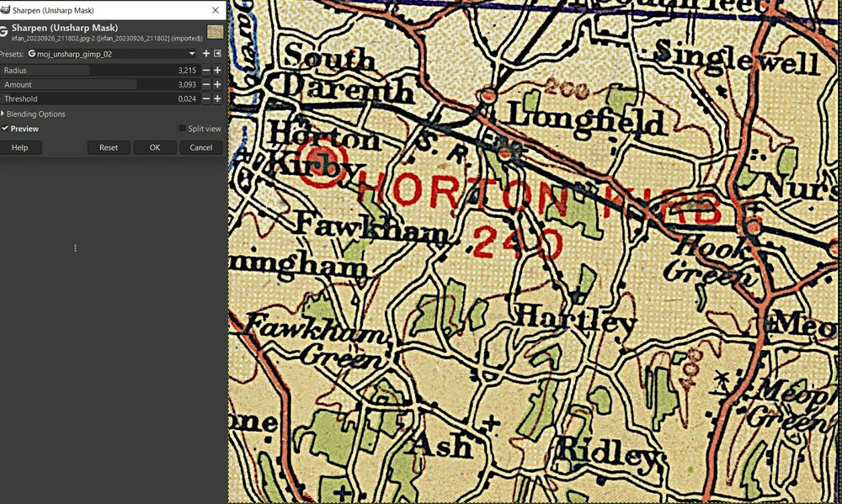
Task: Enable the Split view checkbox
Action: [x=182, y=128]
